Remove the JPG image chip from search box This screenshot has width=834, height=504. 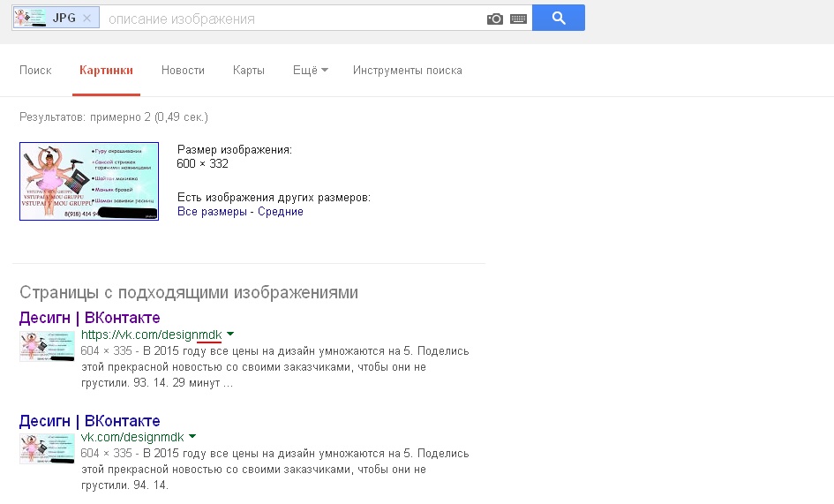pos(86,19)
